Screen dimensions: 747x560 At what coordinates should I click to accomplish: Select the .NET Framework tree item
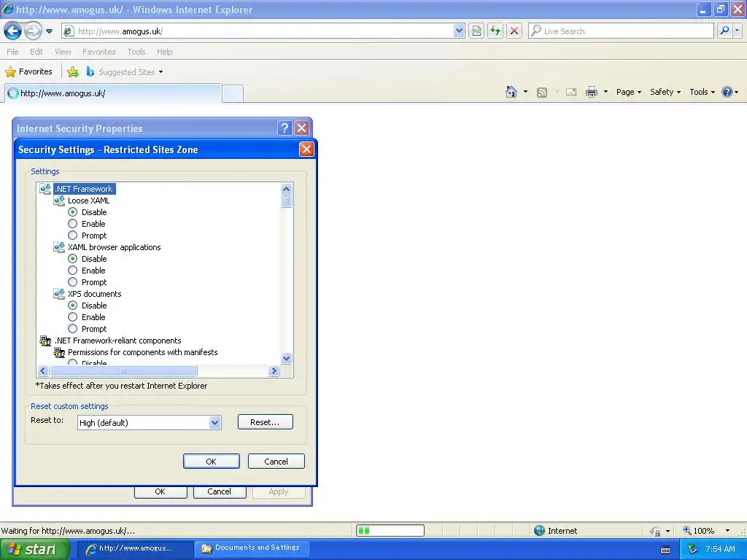pos(84,189)
